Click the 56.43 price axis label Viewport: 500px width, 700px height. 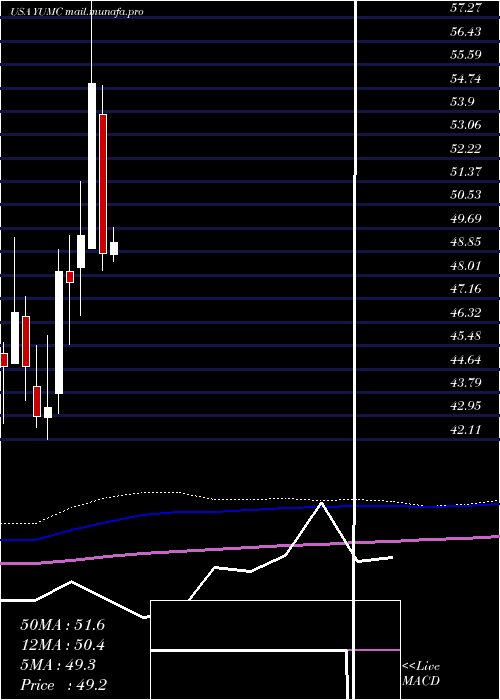(x=466, y=31)
